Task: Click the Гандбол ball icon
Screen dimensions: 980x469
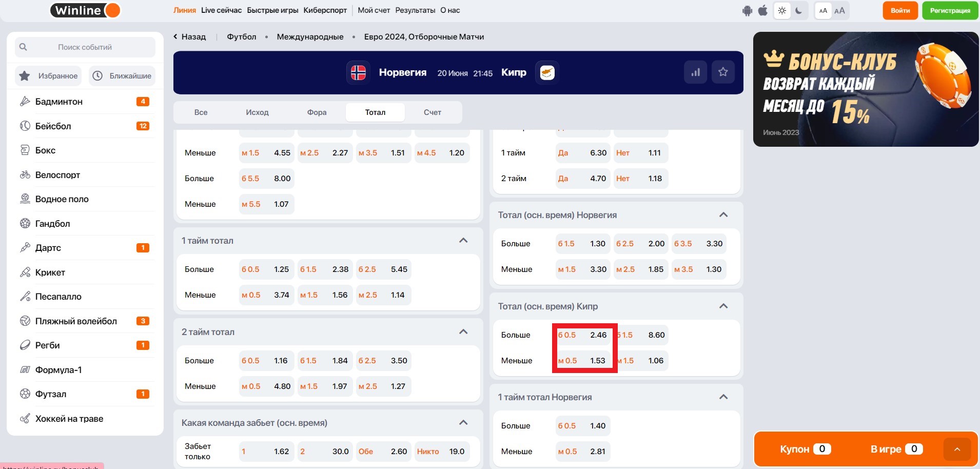Action: [x=25, y=223]
